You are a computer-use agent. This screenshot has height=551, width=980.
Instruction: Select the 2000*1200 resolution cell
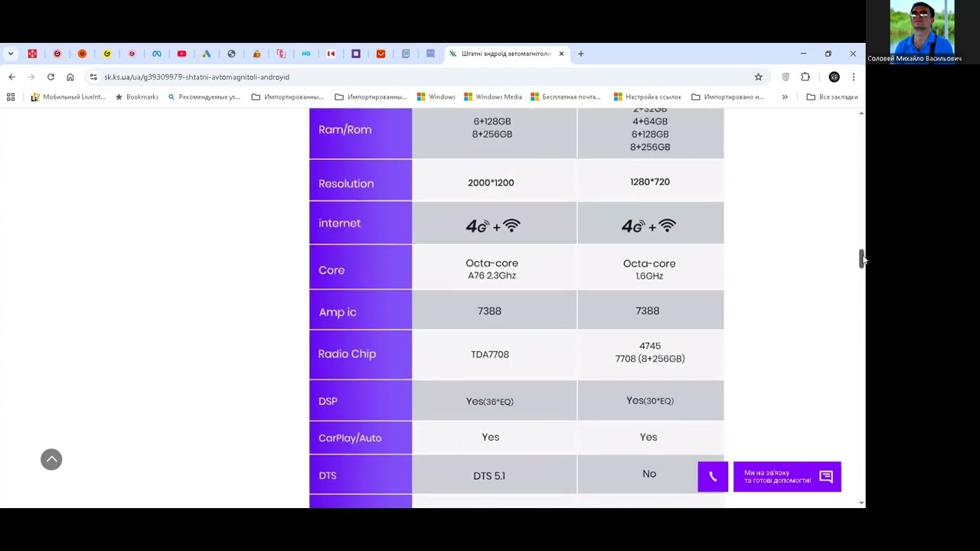click(x=494, y=181)
